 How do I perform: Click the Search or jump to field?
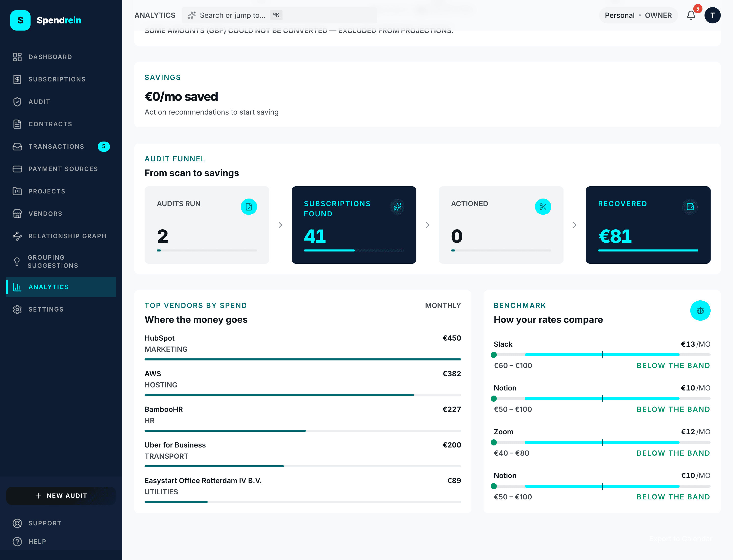point(280,15)
